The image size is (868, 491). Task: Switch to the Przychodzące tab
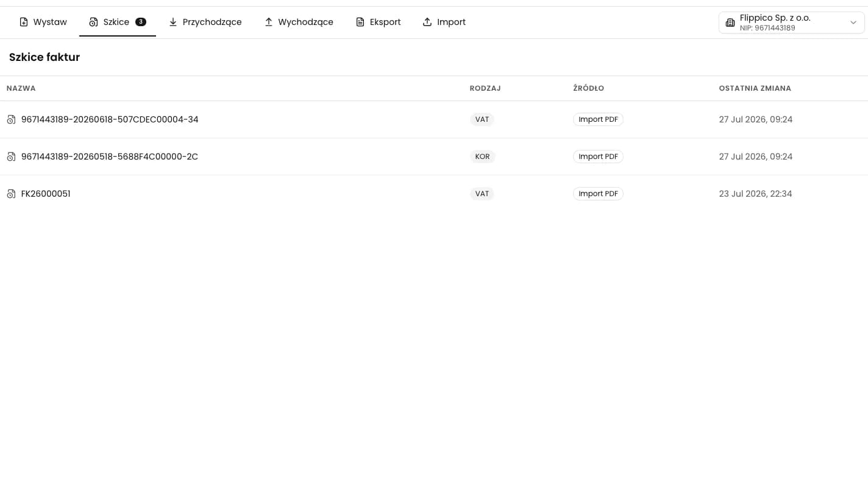[x=205, y=22]
